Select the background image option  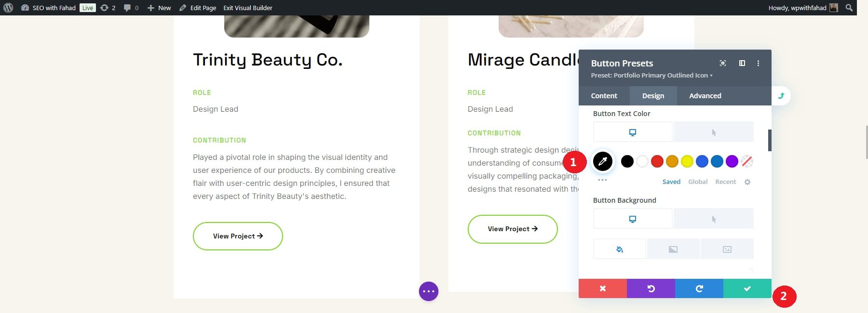point(727,248)
